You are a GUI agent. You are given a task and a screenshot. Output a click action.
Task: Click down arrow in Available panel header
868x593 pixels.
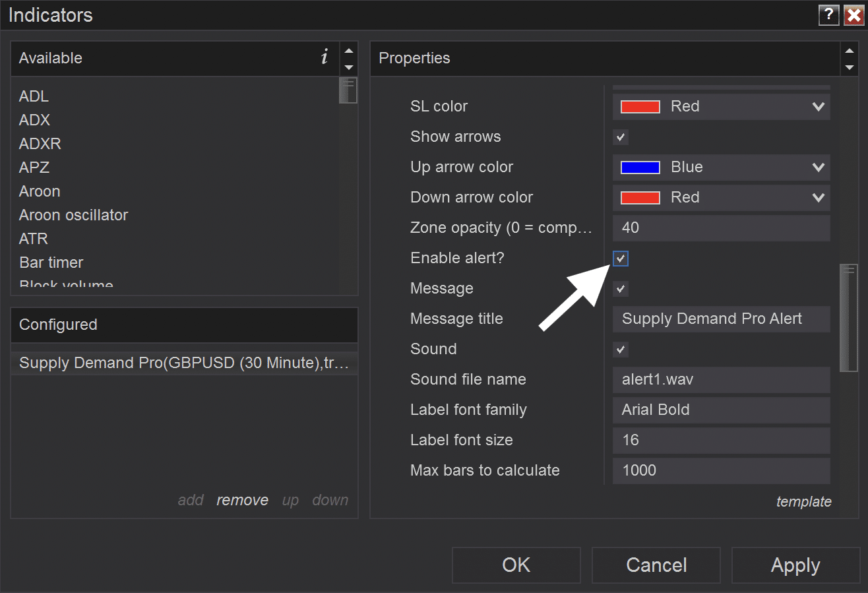(x=349, y=67)
